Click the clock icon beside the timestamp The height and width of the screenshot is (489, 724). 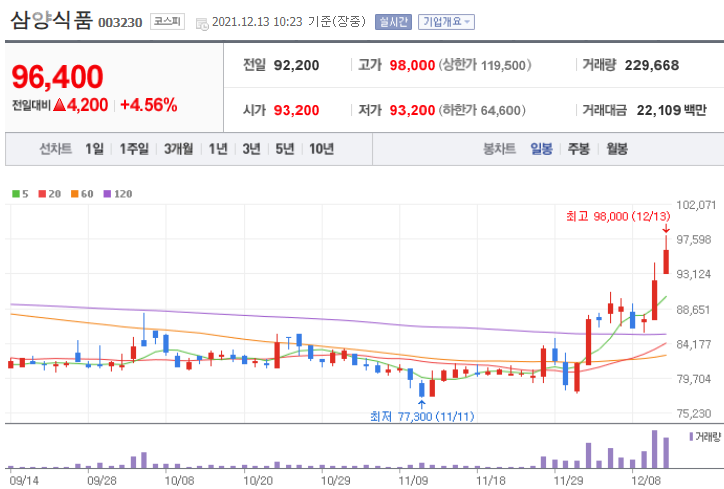(202, 22)
